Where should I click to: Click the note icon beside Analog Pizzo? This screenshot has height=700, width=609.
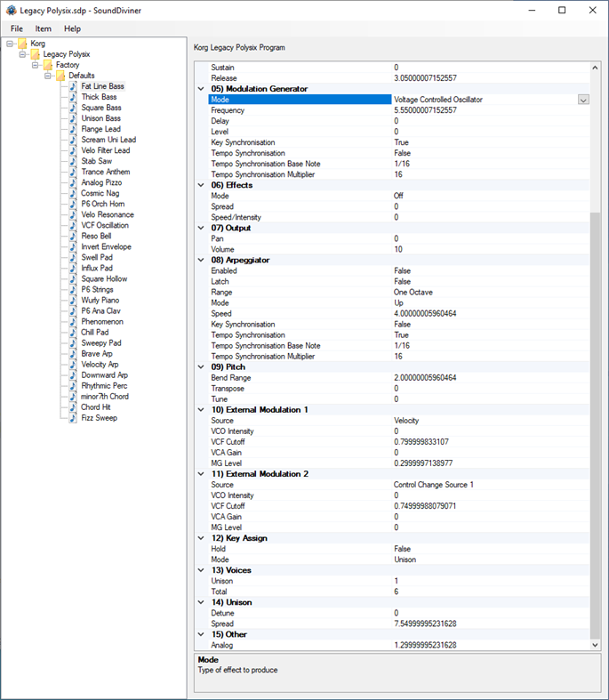(73, 182)
